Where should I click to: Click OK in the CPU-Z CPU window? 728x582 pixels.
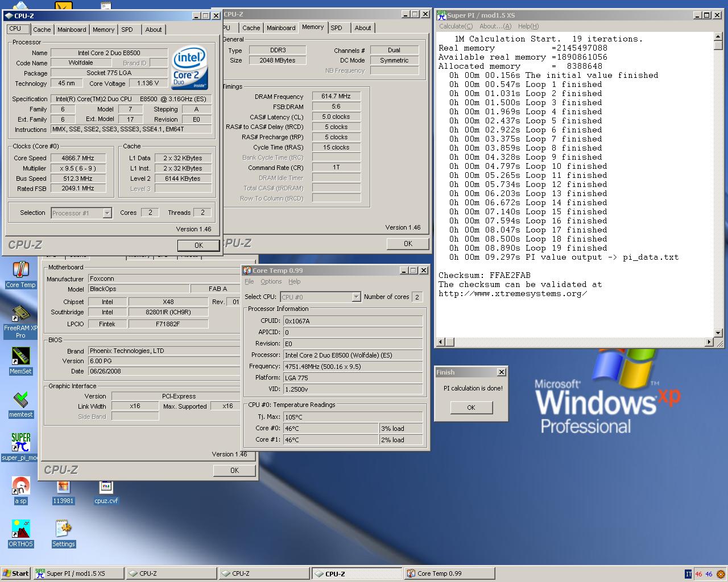(x=198, y=246)
